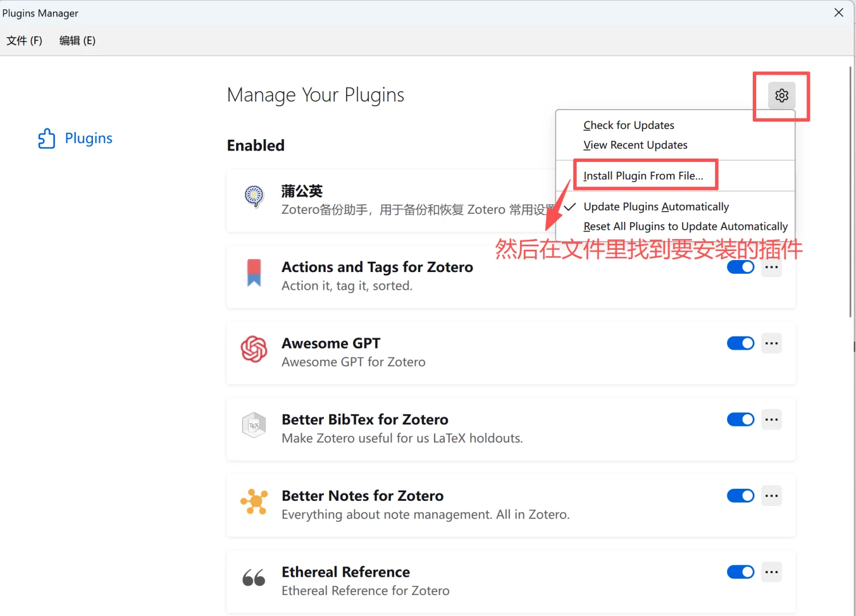The image size is (856, 616).
Task: Click the Better BibTex for Zotero title
Action: pyautogui.click(x=365, y=420)
